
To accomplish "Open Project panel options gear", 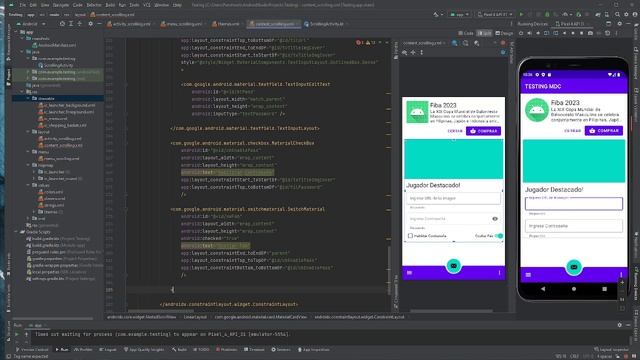I will point(90,24).
